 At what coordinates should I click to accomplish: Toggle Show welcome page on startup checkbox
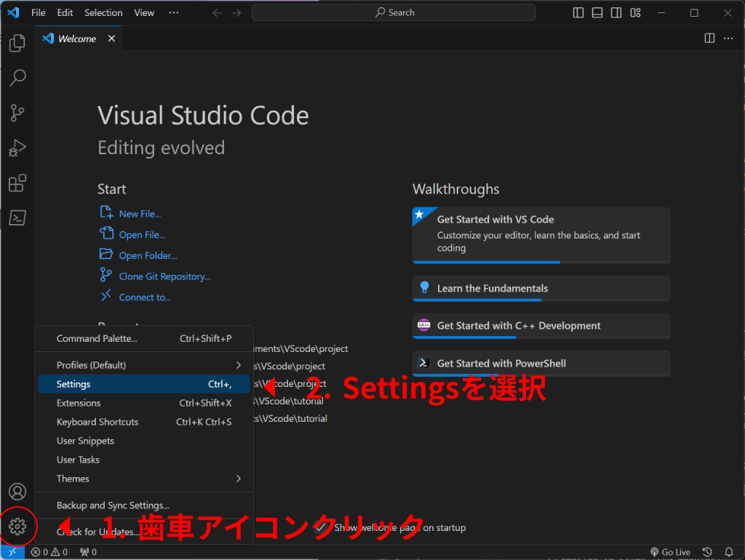321,528
